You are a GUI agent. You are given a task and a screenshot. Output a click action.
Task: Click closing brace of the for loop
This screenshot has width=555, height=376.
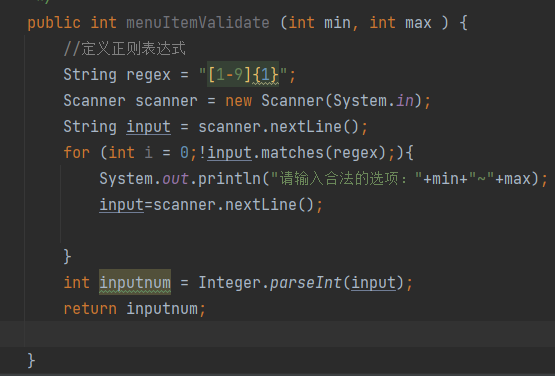tap(67, 257)
